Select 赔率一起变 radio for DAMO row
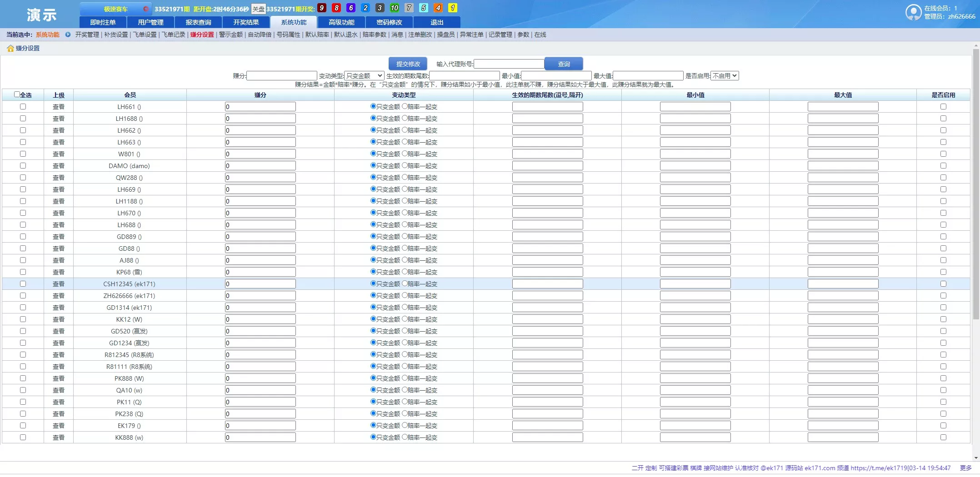The width and height of the screenshot is (980, 477). 405,165
